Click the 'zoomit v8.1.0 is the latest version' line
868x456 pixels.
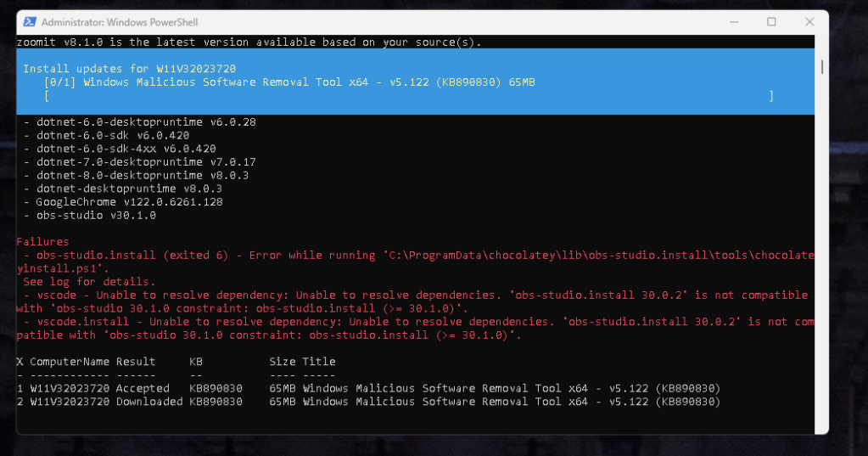click(x=249, y=42)
